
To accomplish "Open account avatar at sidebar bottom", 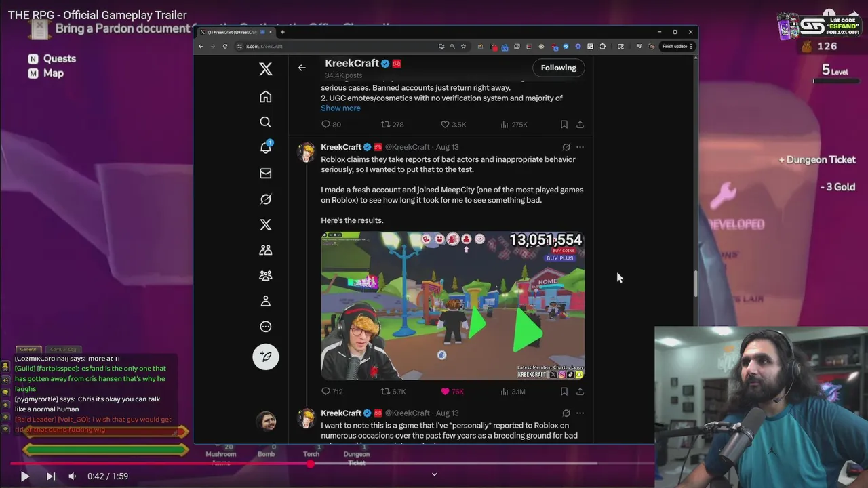I will [266, 421].
